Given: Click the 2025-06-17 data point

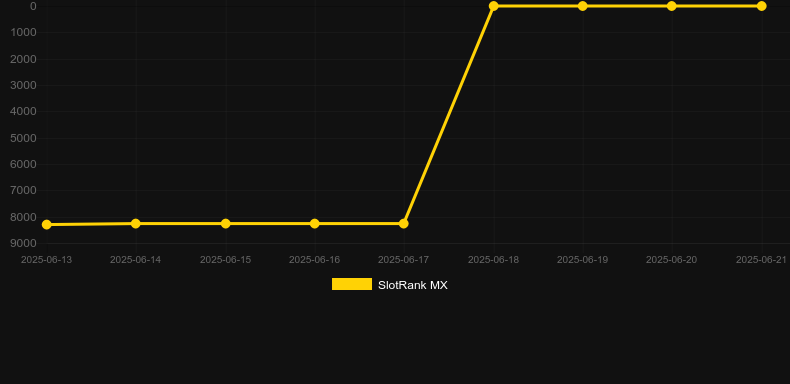Looking at the screenshot, I should 404,223.
